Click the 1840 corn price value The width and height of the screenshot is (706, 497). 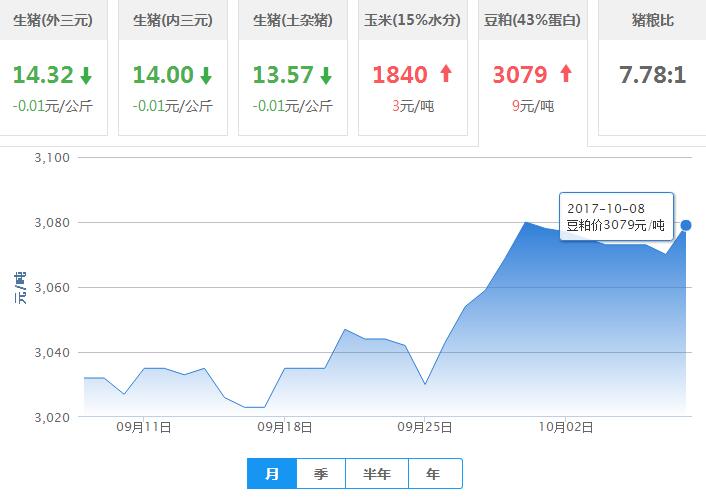(x=400, y=75)
